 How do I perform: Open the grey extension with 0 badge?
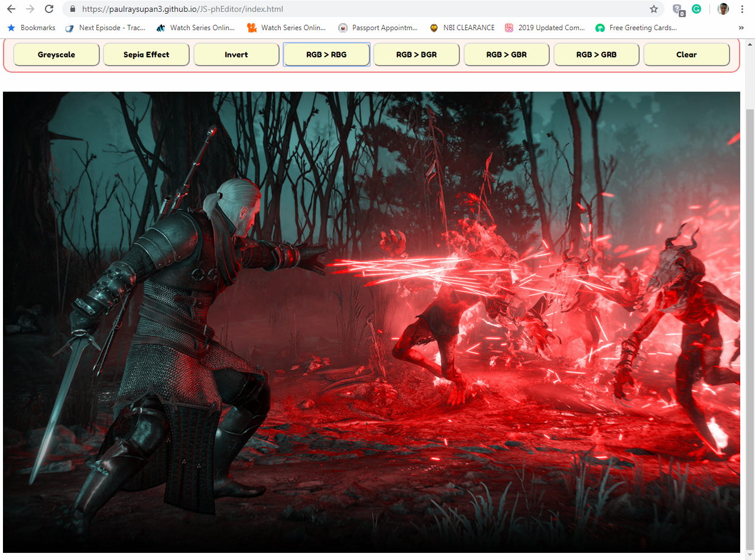click(678, 9)
